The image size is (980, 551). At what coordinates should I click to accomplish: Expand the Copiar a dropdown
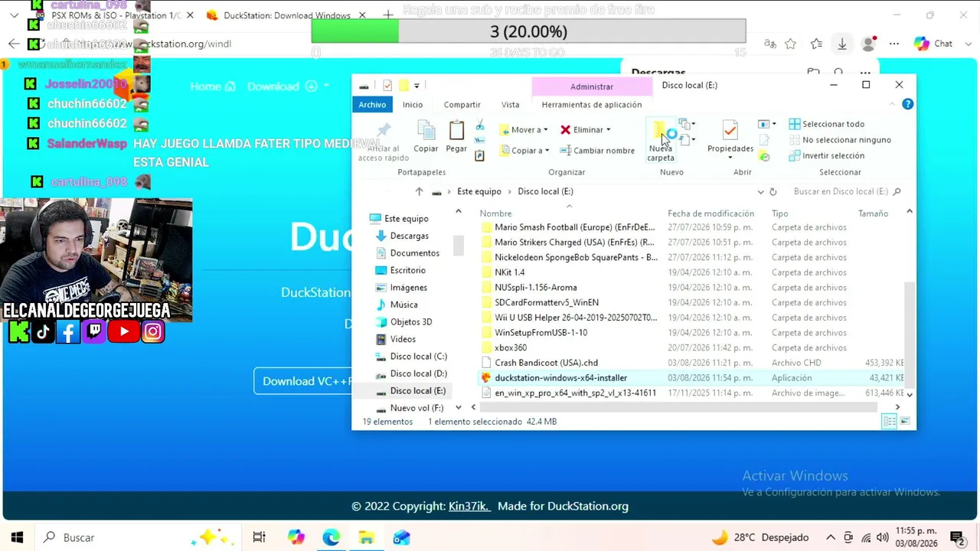(547, 151)
